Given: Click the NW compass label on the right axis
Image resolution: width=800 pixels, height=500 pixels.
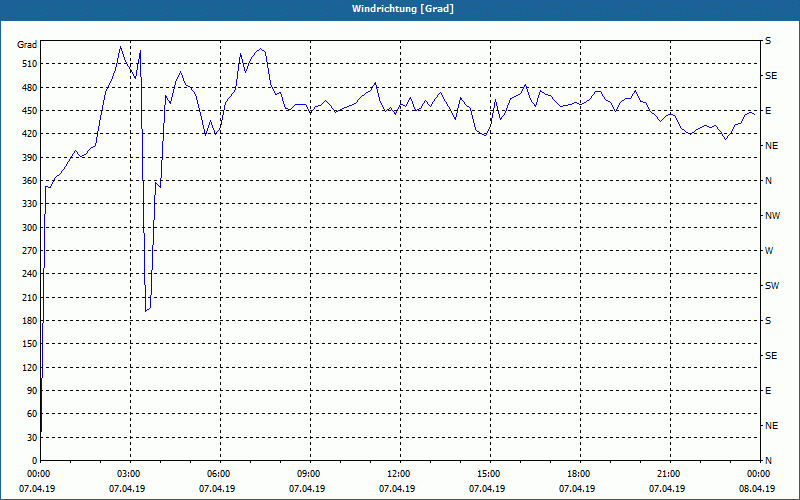Looking at the screenshot, I should (772, 216).
